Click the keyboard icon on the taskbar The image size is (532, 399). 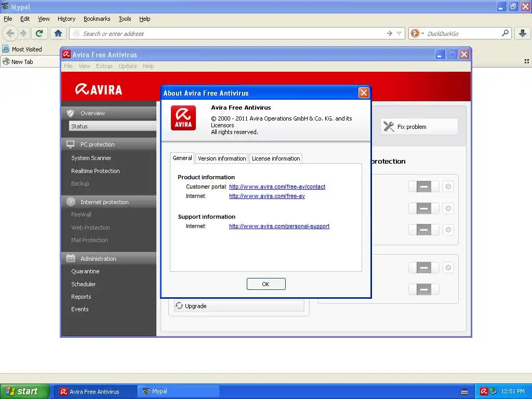(464, 392)
